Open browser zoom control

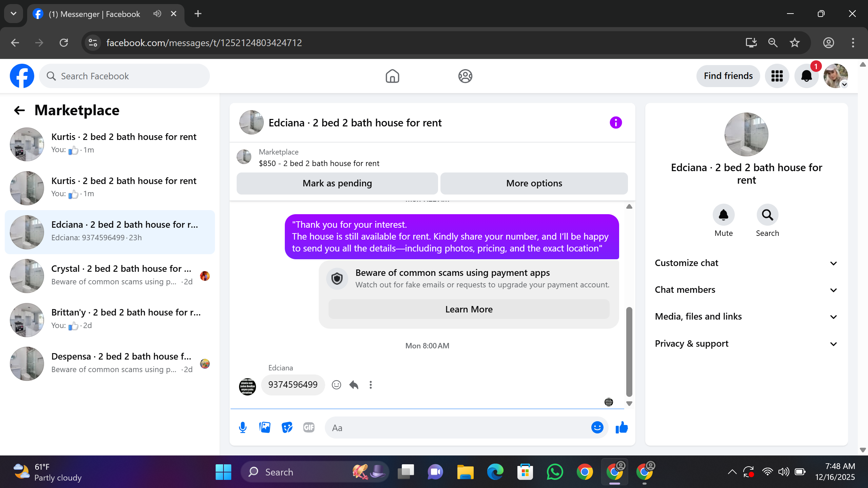(773, 43)
